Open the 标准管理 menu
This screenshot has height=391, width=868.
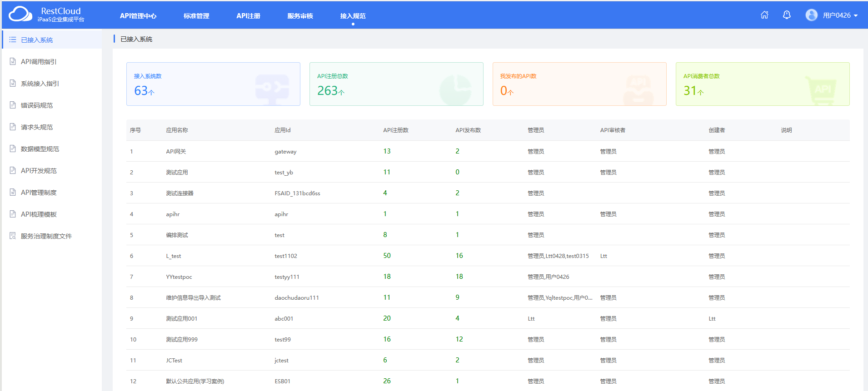point(196,16)
